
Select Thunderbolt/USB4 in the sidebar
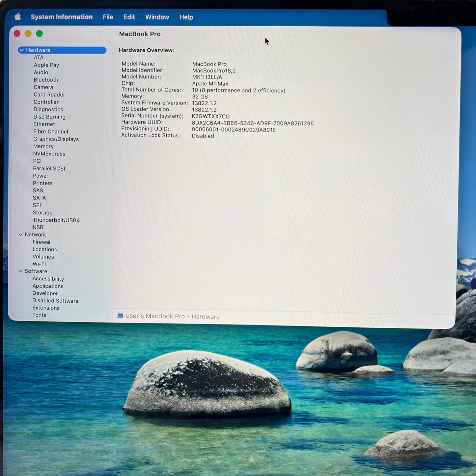(x=56, y=220)
